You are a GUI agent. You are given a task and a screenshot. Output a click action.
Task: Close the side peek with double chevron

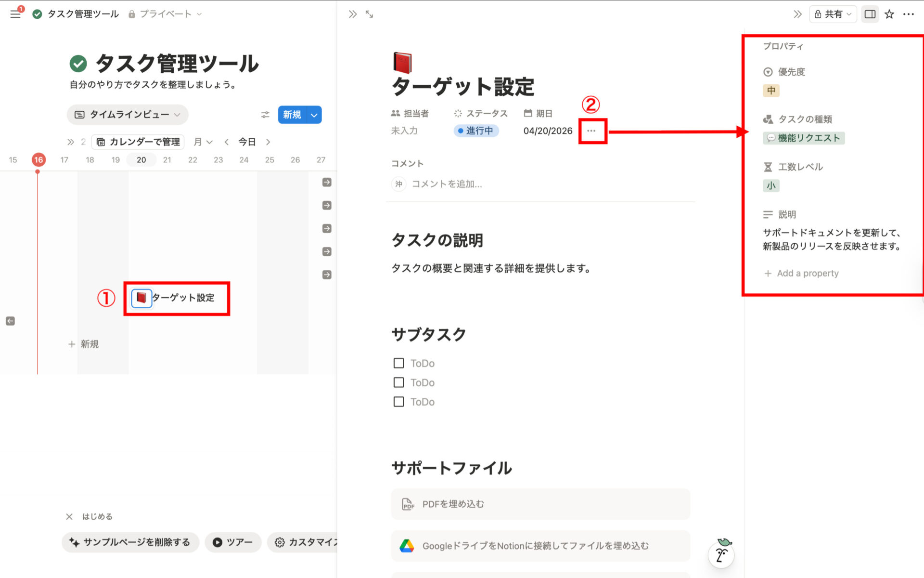click(353, 14)
